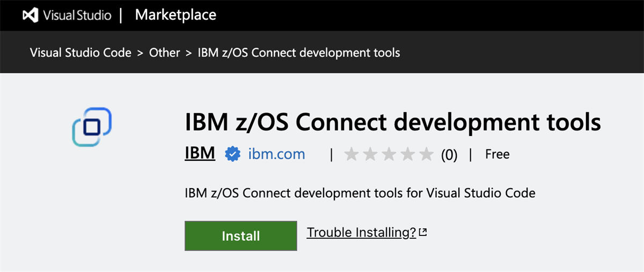Viewport: 644px width, 272px height.
Task: Go to Visual Studio Code breadcrumb
Action: click(80, 53)
